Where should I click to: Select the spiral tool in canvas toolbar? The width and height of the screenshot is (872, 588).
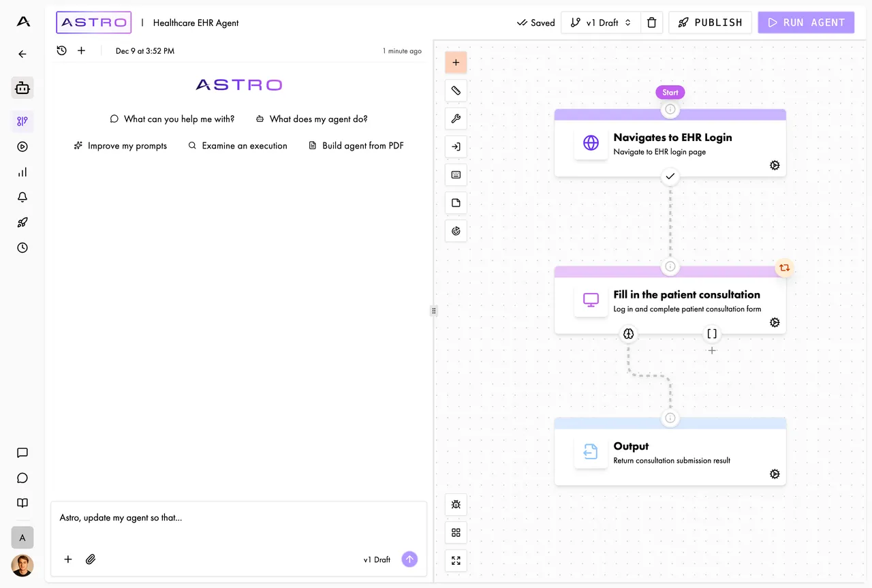tap(456, 231)
